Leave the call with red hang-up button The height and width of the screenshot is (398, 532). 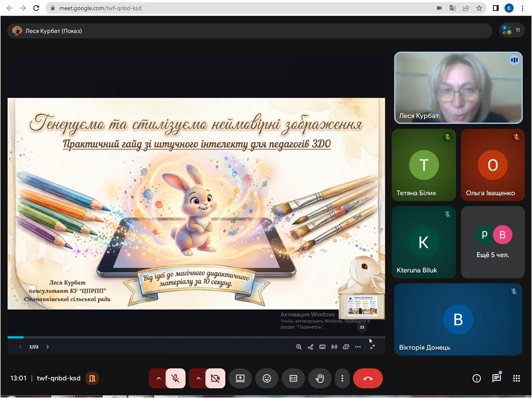[x=368, y=378]
